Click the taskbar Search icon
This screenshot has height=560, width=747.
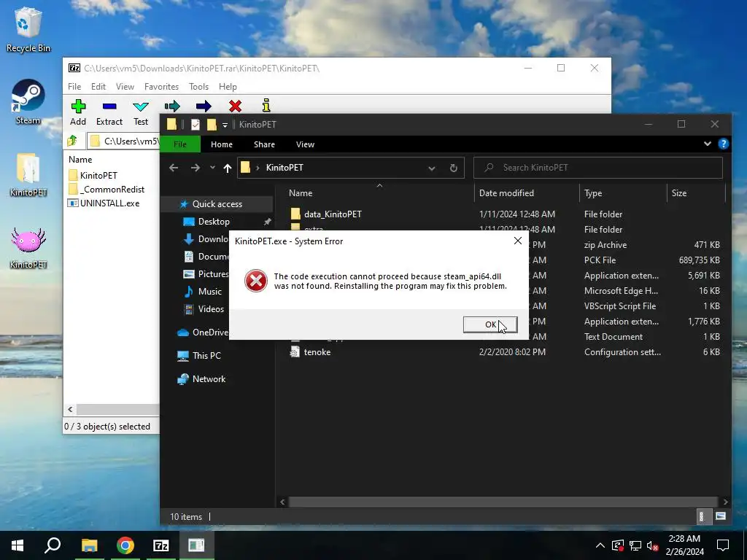(53, 545)
